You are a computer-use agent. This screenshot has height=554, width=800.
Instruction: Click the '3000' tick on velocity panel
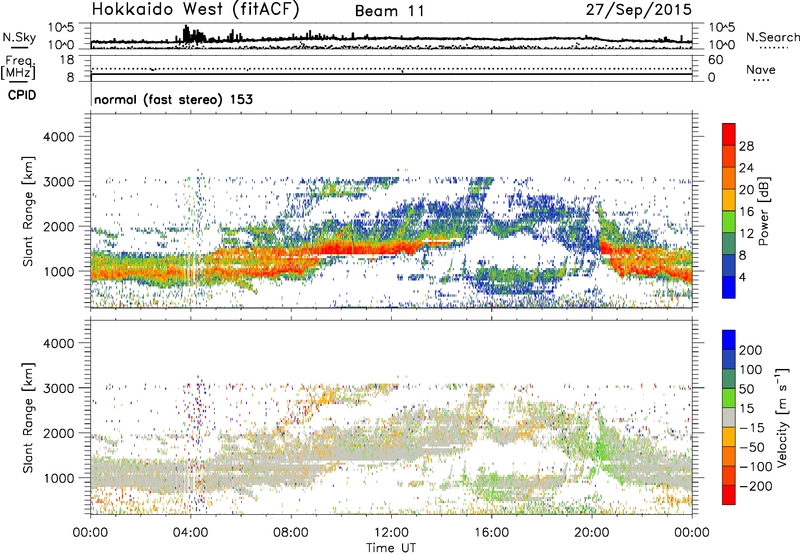(x=59, y=388)
